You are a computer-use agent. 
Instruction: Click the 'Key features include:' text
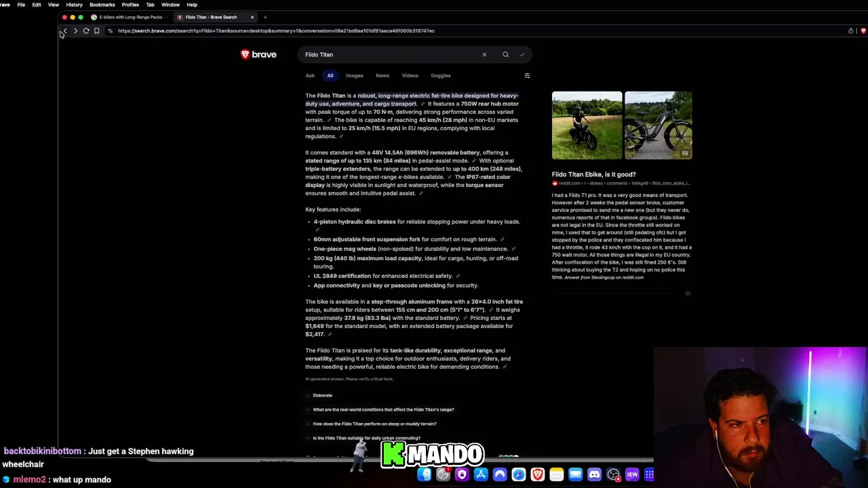333,209
